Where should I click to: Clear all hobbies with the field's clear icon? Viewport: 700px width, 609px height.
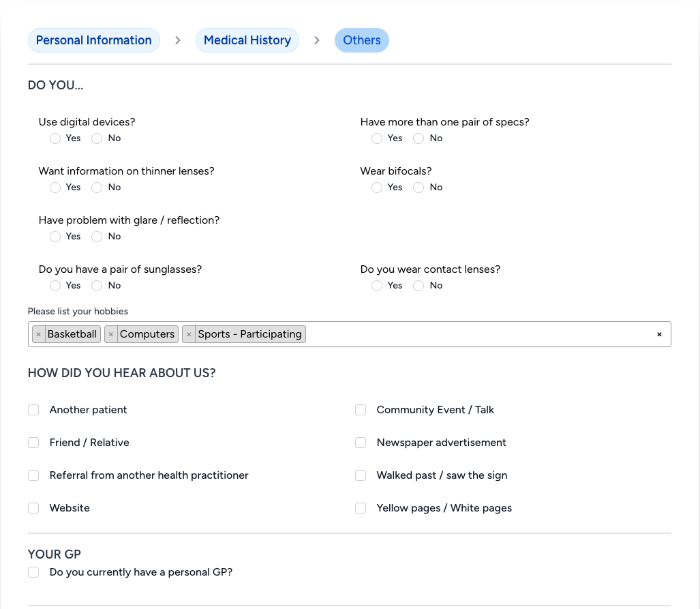tap(658, 334)
